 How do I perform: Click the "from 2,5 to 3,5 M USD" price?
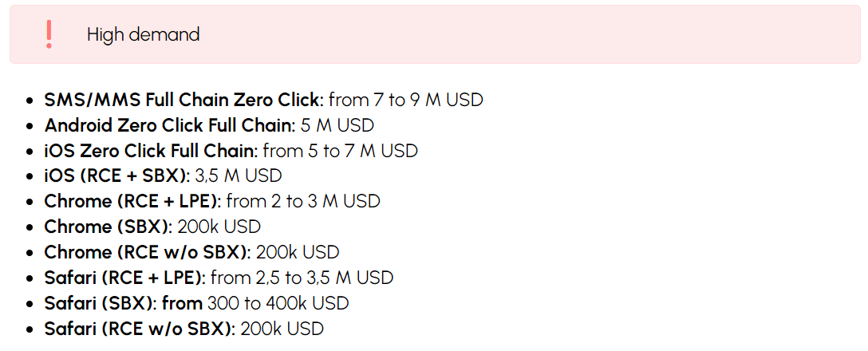302,278
